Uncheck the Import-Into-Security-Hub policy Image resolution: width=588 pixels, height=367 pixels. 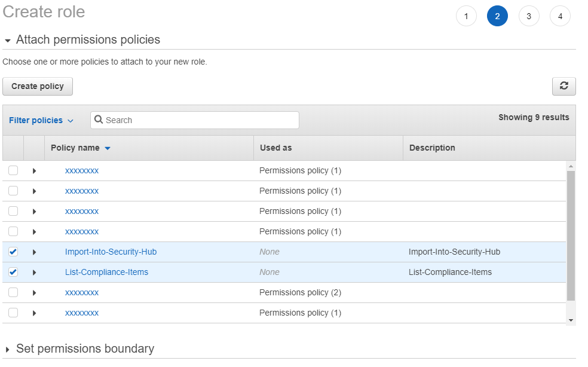pyautogui.click(x=13, y=252)
